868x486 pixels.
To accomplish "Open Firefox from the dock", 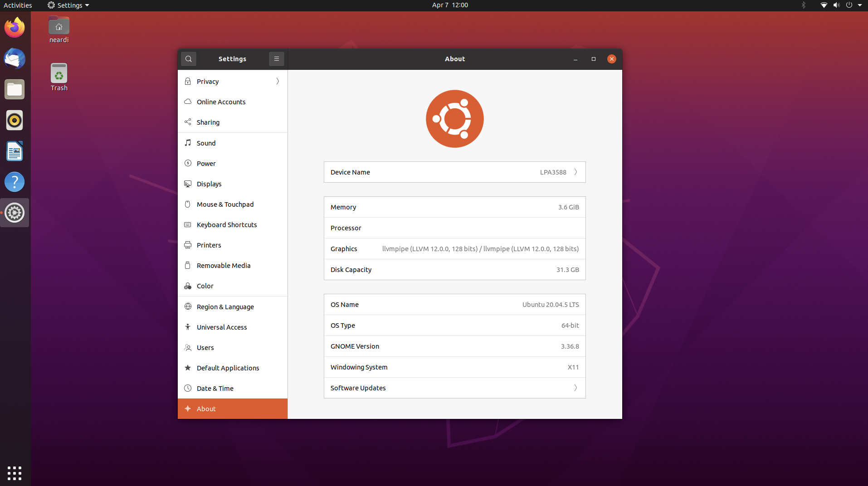I will pos(15,28).
